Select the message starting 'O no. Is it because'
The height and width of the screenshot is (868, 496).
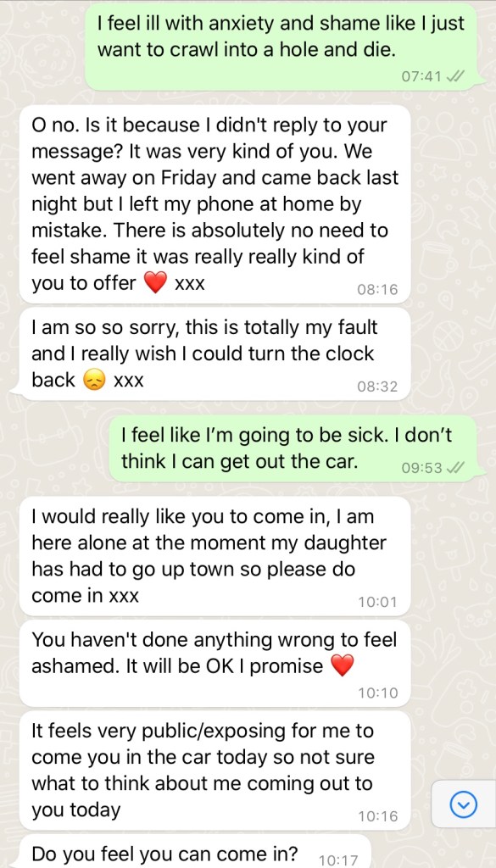click(215, 203)
